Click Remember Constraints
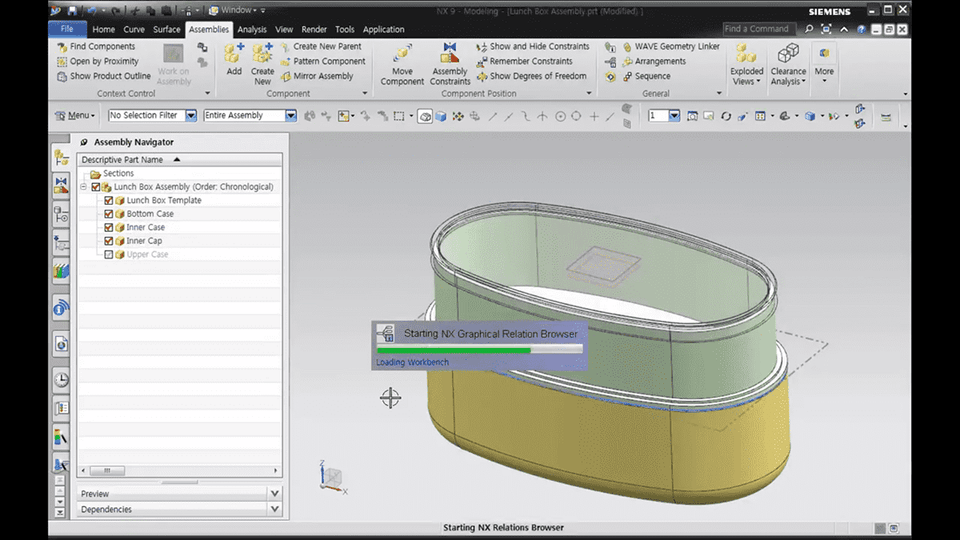Image resolution: width=960 pixels, height=540 pixels. click(x=524, y=61)
